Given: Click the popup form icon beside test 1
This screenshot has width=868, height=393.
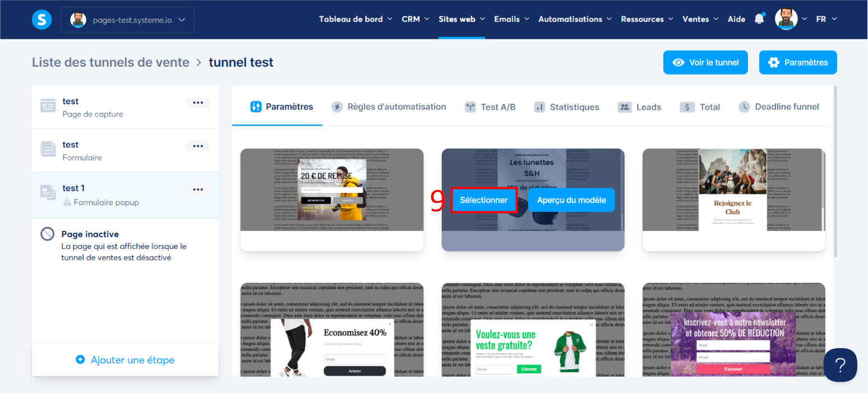Looking at the screenshot, I should click(x=48, y=192).
